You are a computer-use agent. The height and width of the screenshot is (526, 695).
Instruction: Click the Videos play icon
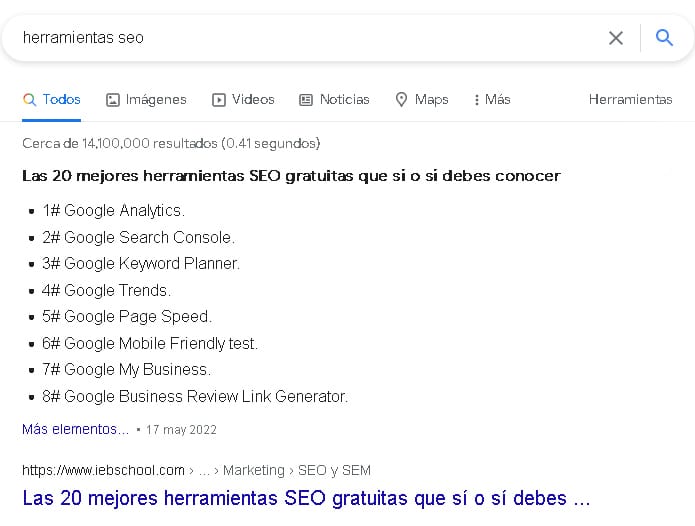[219, 100]
